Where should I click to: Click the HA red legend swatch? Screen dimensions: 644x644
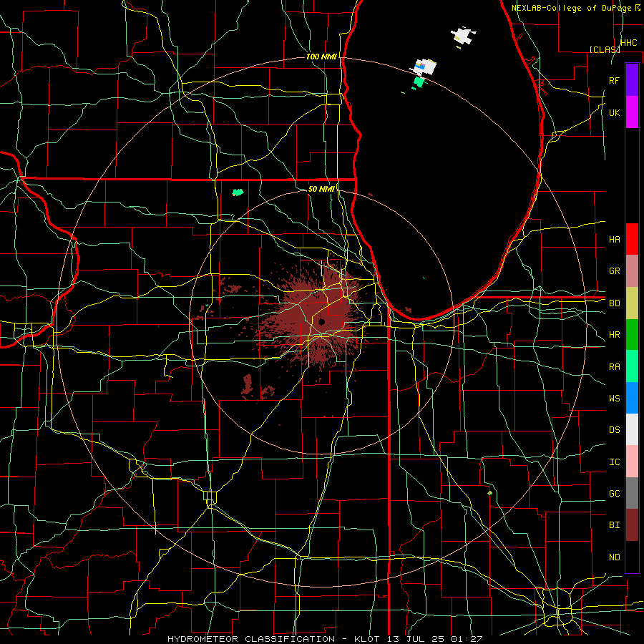(632, 239)
